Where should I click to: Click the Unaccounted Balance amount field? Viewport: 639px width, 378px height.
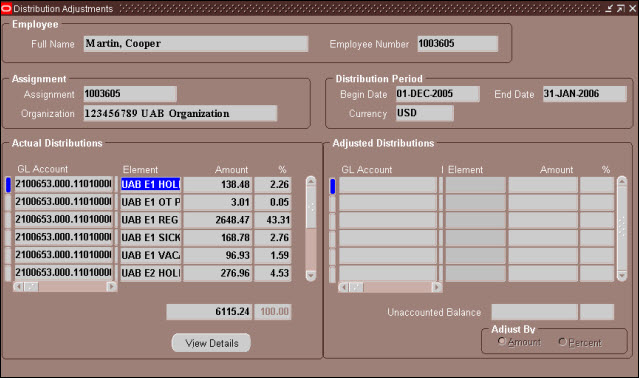(534, 312)
